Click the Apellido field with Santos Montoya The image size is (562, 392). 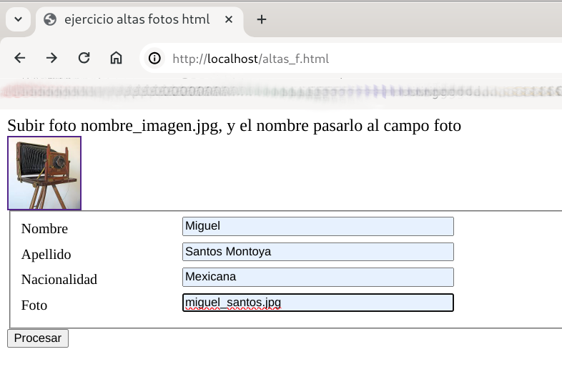pyautogui.click(x=317, y=252)
